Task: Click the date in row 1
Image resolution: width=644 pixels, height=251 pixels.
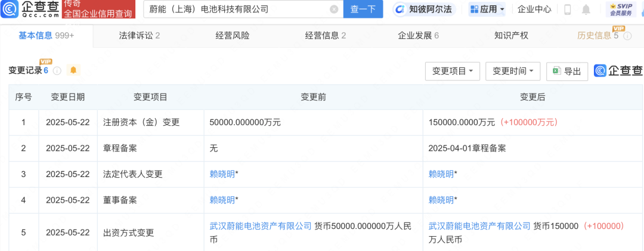Action: pos(68,122)
